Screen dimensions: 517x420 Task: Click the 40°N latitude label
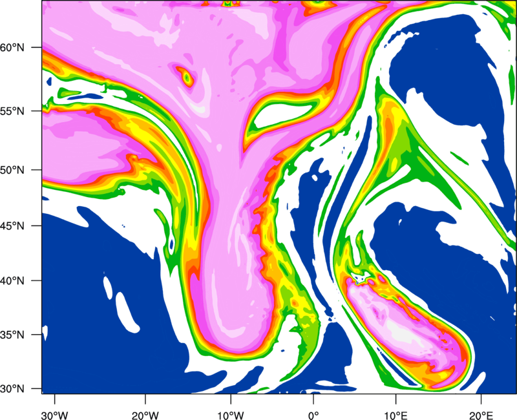point(12,280)
